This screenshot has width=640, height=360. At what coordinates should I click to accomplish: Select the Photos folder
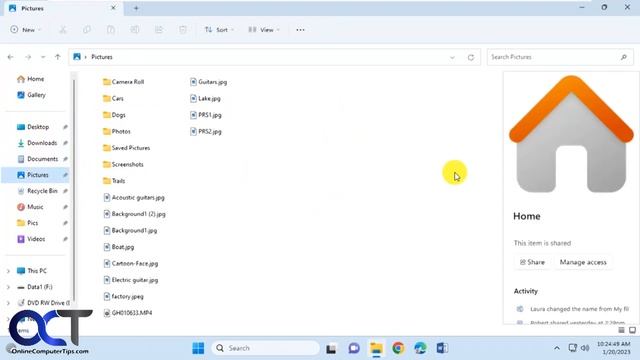pos(117,131)
